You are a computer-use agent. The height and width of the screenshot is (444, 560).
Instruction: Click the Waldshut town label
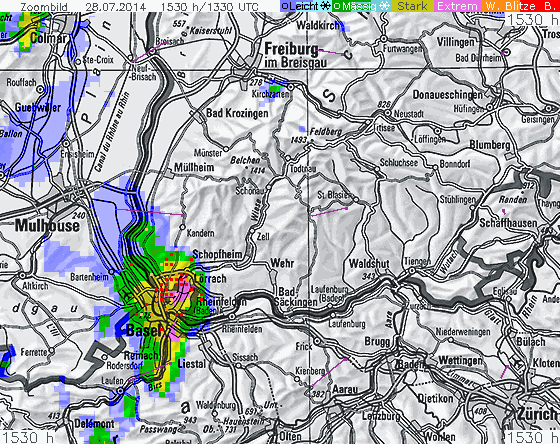[x=369, y=264]
